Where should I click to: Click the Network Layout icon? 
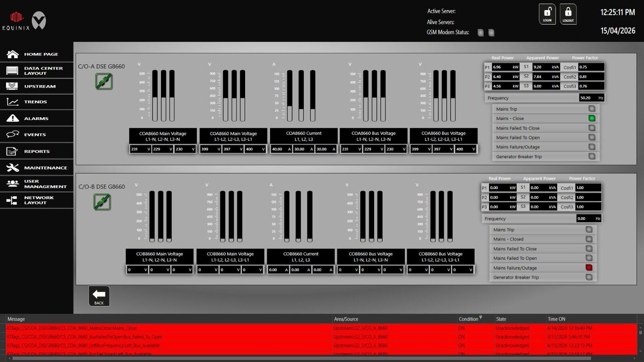pos(13,200)
